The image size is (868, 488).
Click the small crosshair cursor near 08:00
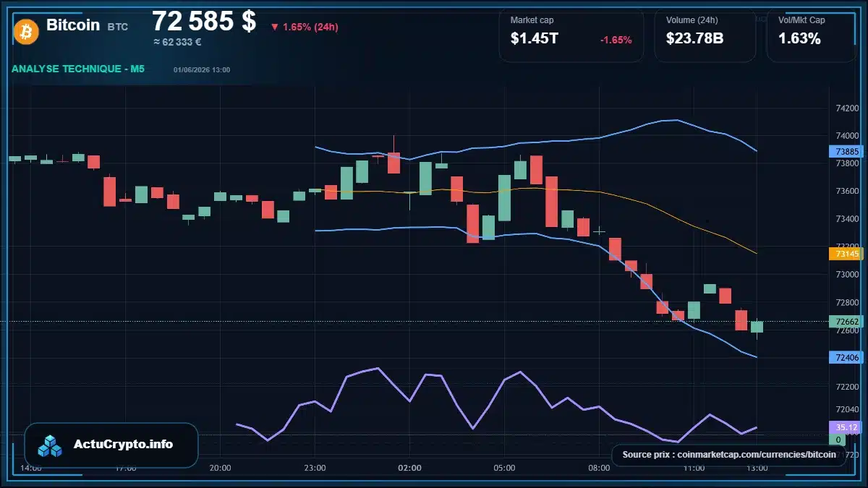599,231
